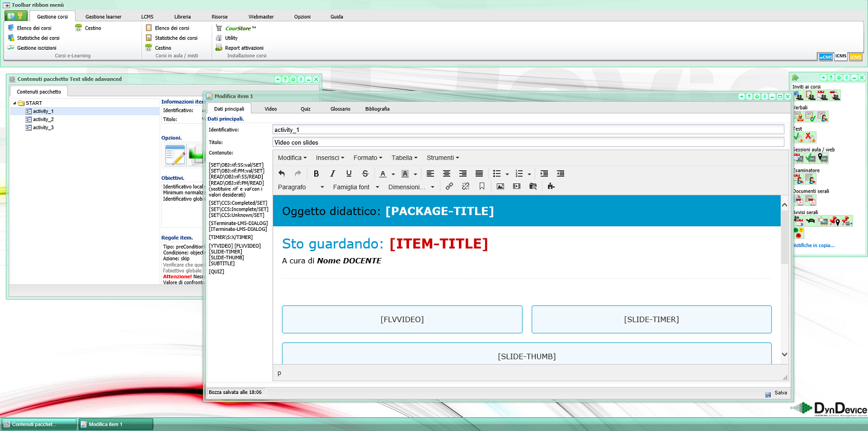Open the Modifica editor menu
Image resolution: width=868 pixels, height=431 pixels.
click(292, 157)
